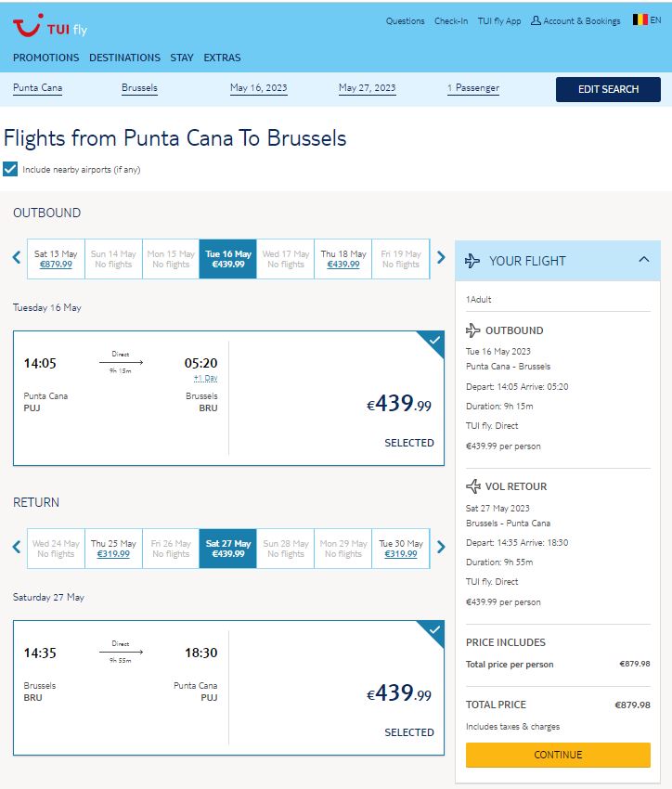Select Thu 18 May outbound date tab

pyautogui.click(x=343, y=259)
